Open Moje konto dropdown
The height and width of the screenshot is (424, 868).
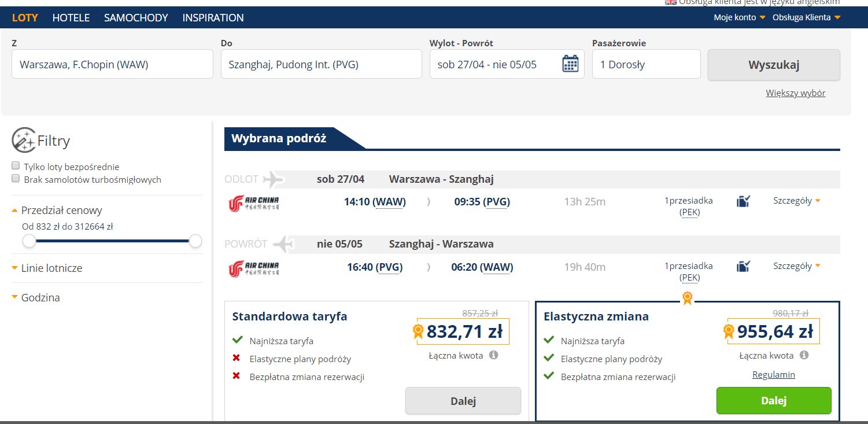740,17
